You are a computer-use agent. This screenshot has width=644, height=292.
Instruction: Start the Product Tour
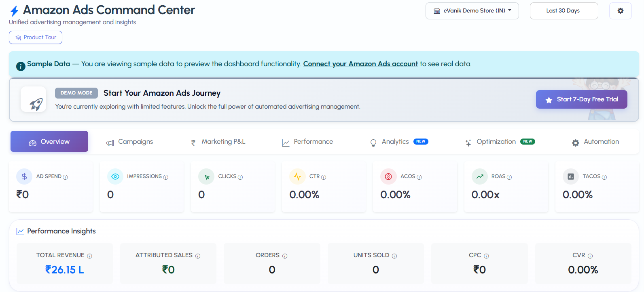36,37
